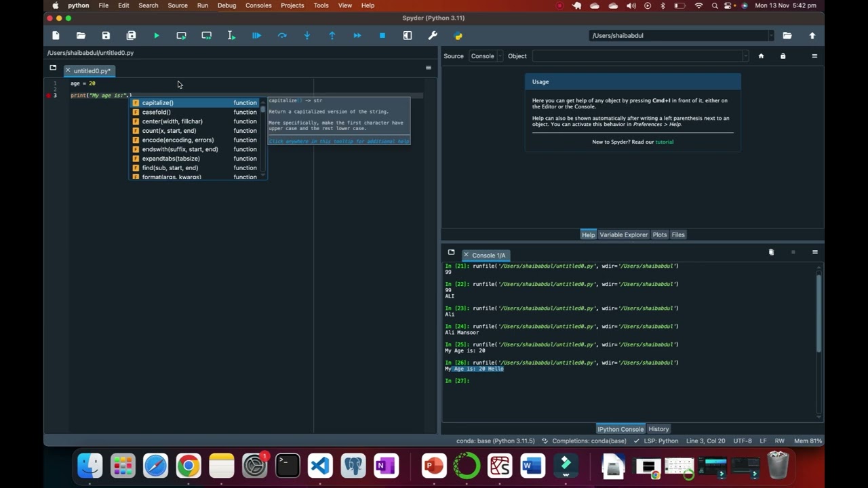This screenshot has width=868, height=488.
Task: Start debugging the file
Action: coord(256,35)
